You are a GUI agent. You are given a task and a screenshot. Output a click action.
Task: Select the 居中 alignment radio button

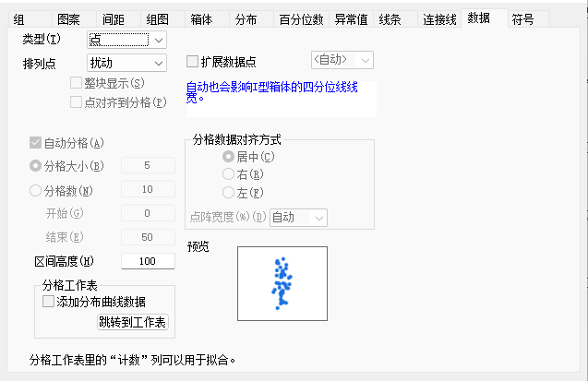coord(228,157)
